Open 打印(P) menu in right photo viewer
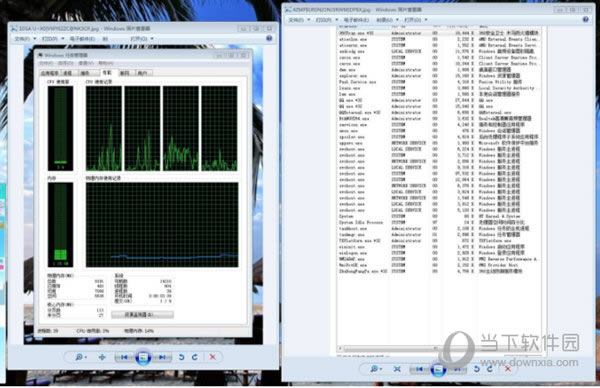The width and height of the screenshot is (600, 388). [326, 20]
